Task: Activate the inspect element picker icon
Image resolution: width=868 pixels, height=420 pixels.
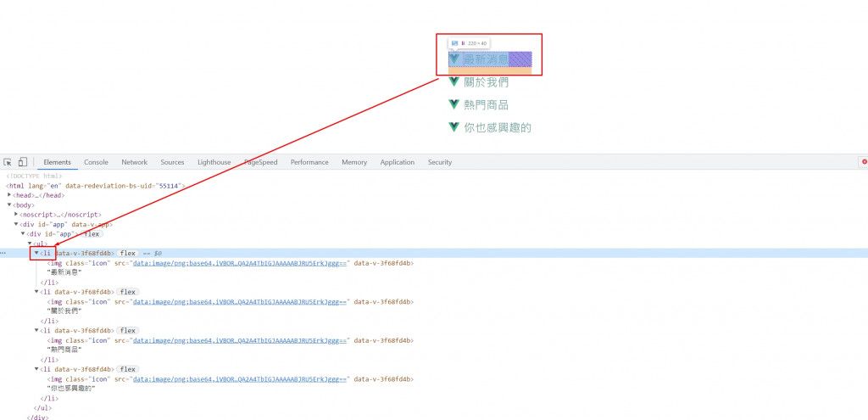Action: 8,162
